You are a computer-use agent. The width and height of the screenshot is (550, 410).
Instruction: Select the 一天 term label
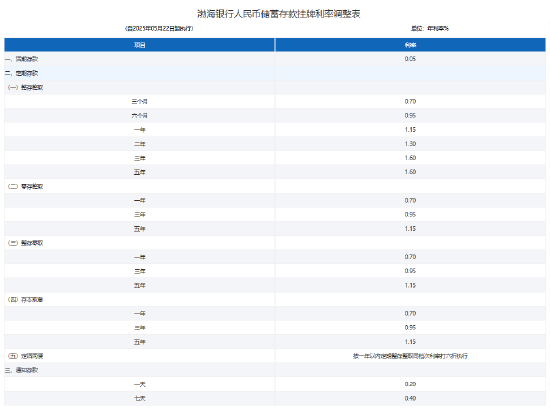coord(140,384)
